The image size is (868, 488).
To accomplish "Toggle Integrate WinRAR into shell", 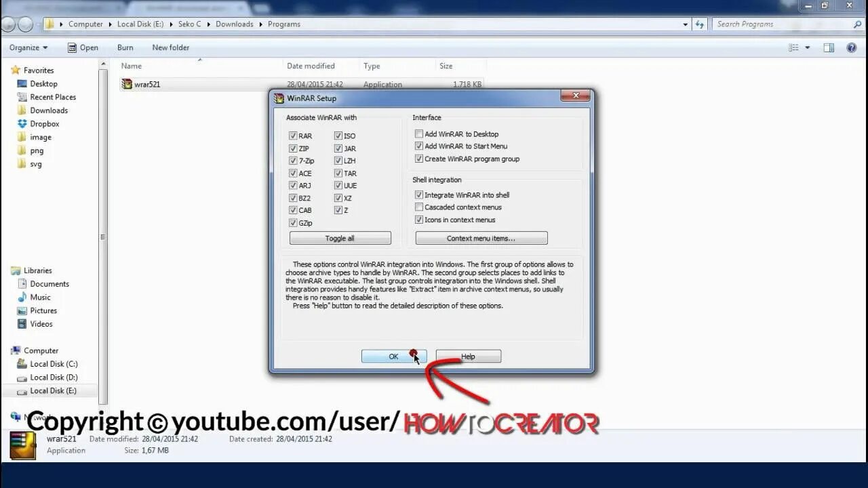I will (x=419, y=195).
